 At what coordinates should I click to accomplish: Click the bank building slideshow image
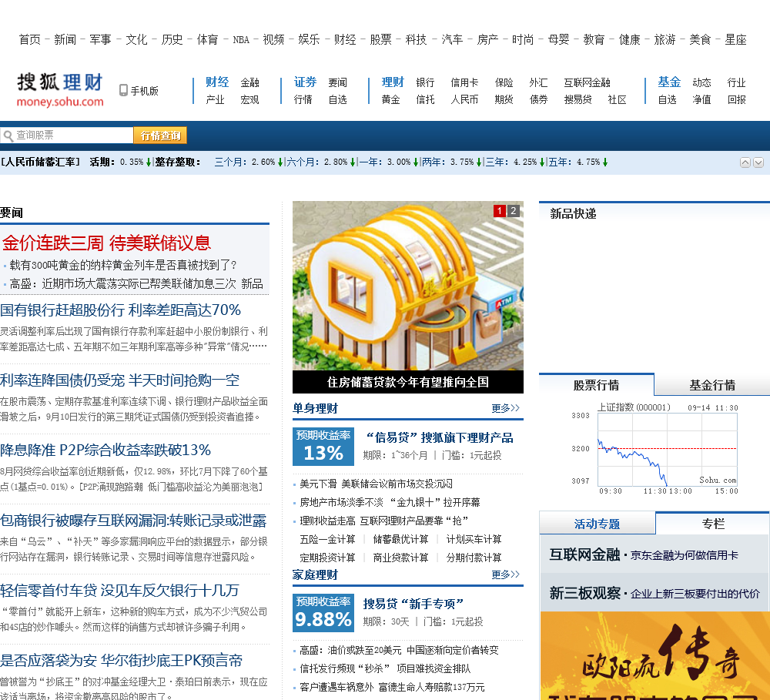[x=407, y=286]
